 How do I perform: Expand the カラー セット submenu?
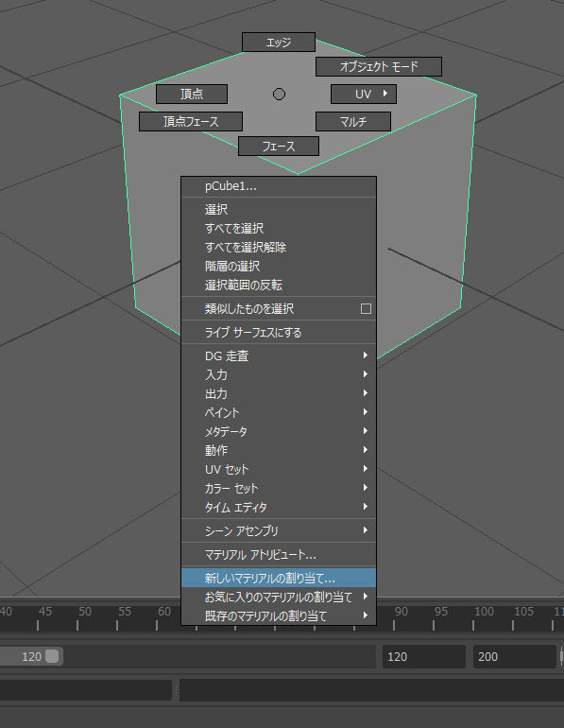[279, 489]
